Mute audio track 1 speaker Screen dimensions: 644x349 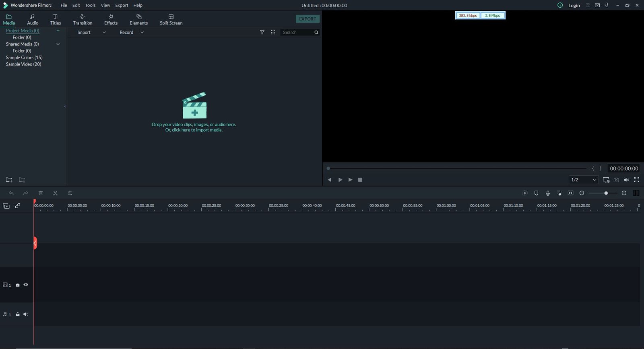click(x=26, y=314)
